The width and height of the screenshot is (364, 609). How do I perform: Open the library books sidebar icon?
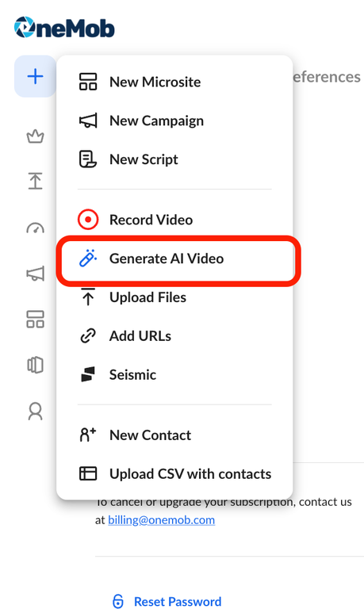coord(36,365)
